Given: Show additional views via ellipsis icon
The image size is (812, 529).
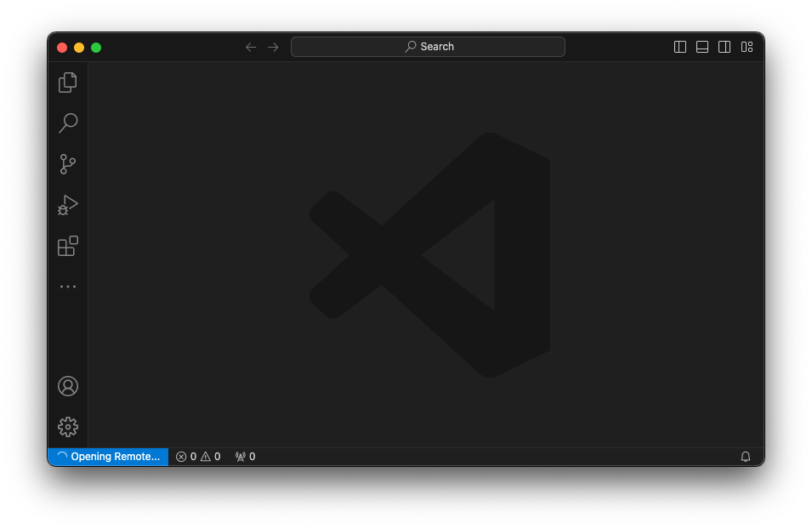Looking at the screenshot, I should point(68,287).
